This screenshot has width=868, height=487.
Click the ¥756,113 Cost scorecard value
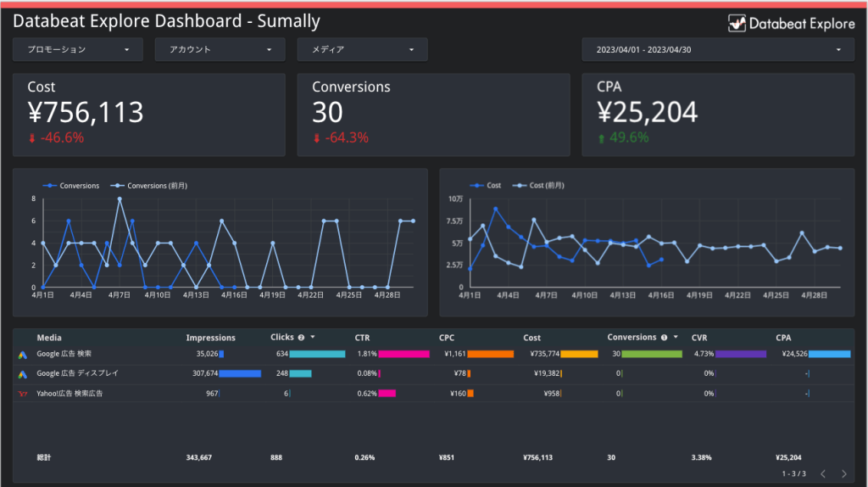[x=86, y=113]
